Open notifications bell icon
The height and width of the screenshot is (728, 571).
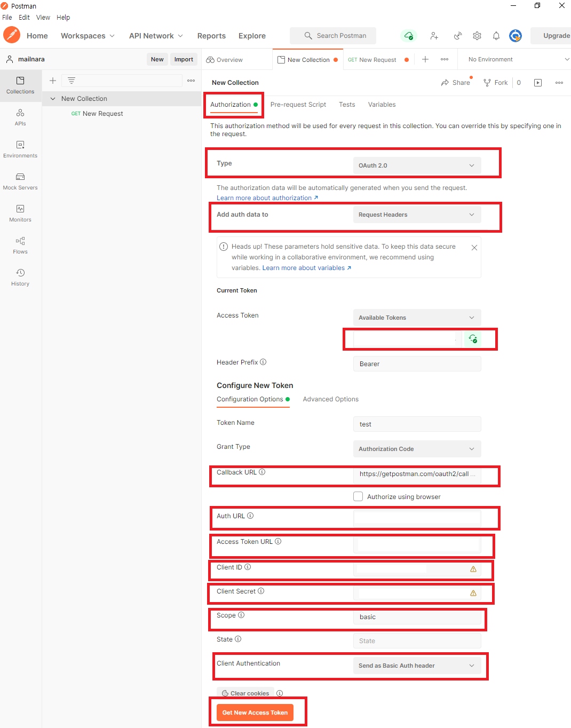pos(496,36)
